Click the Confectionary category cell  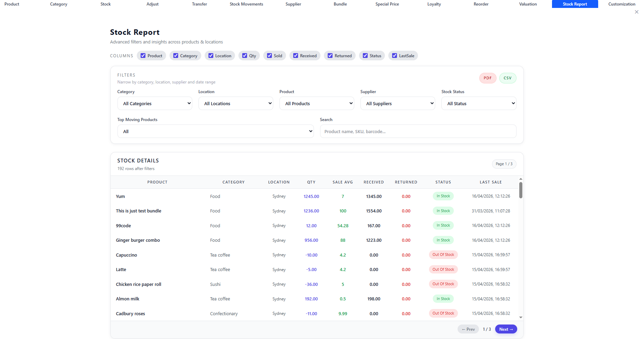pos(224,314)
